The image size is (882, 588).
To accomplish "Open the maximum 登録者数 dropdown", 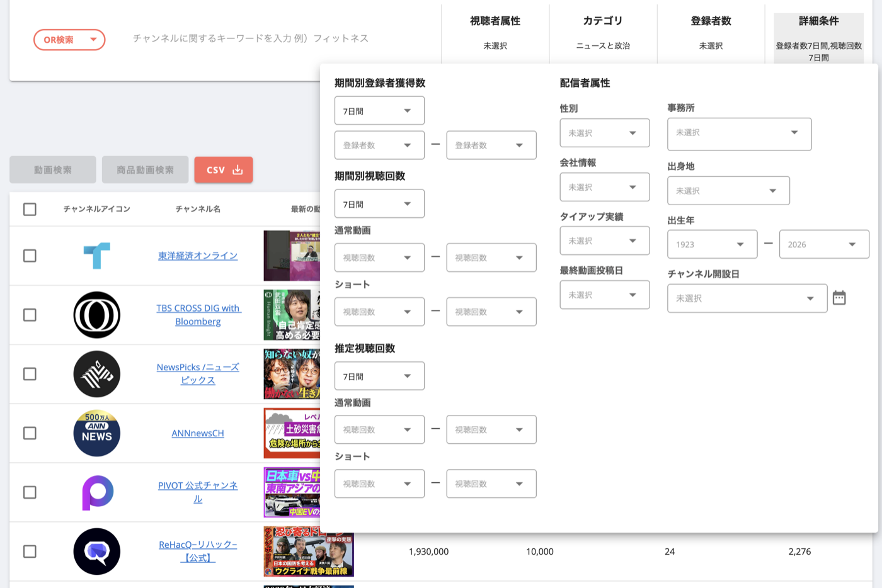I will (491, 145).
